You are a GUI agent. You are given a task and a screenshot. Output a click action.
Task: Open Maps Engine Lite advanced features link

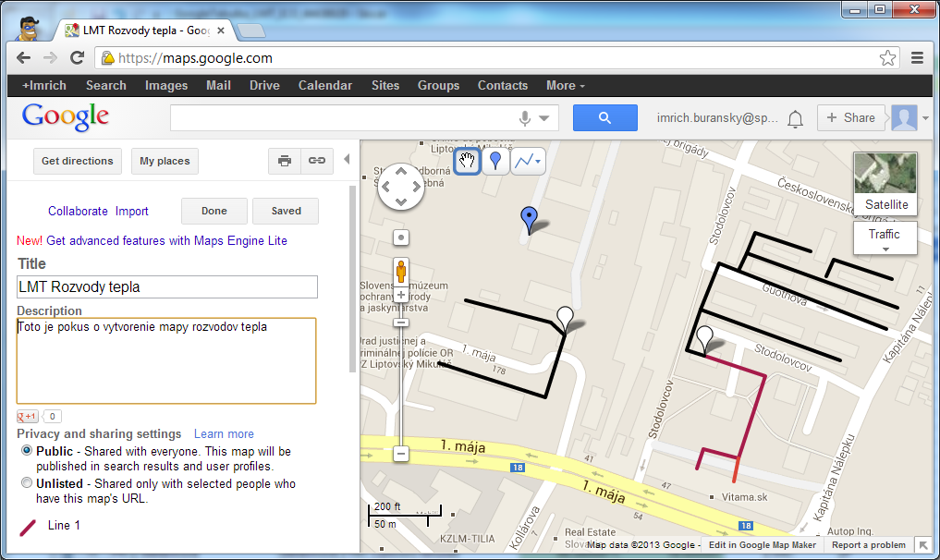[166, 240]
